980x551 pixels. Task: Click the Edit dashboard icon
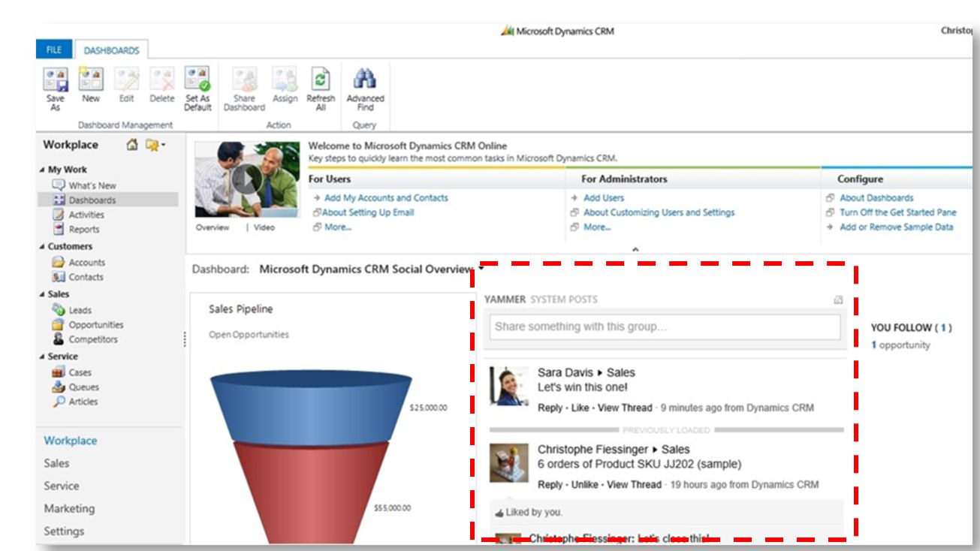tap(126, 79)
